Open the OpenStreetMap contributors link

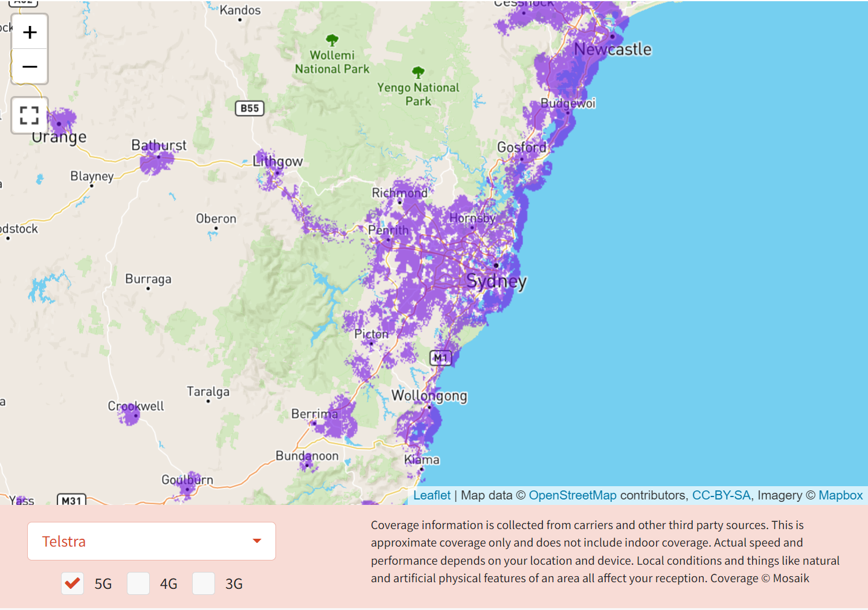573,495
